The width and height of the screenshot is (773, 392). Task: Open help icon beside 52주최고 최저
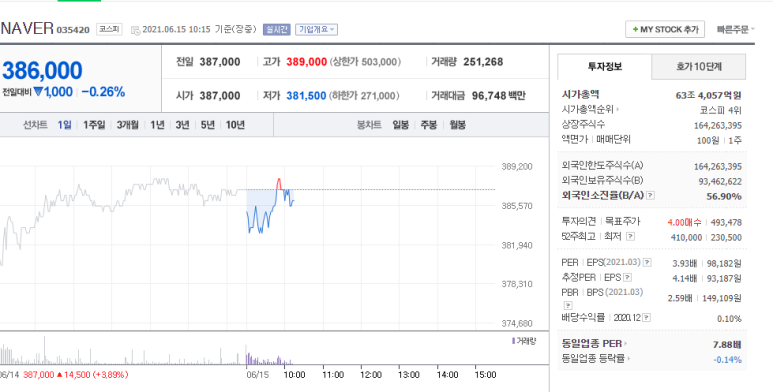click(630, 237)
